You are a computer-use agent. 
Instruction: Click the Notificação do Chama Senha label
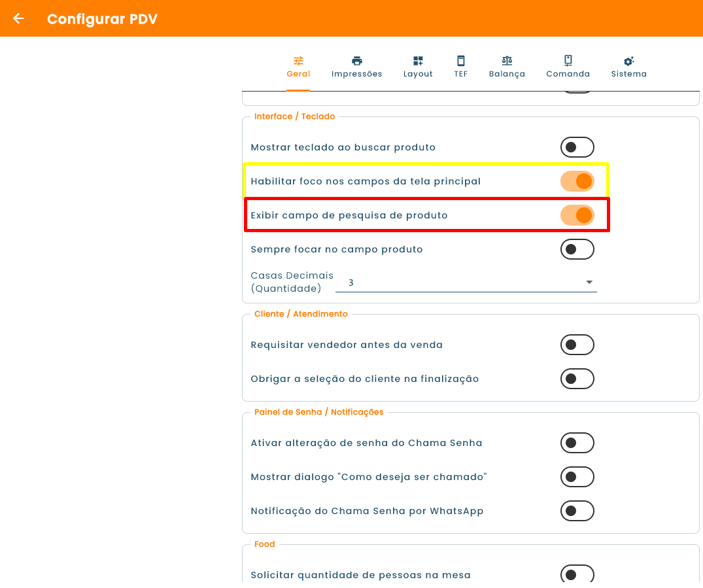pos(367,511)
